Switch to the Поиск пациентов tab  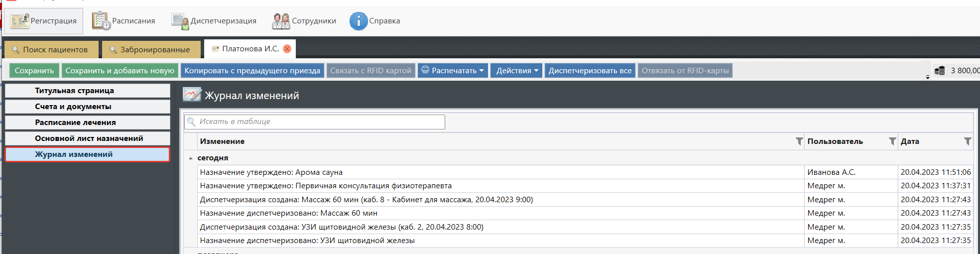pyautogui.click(x=50, y=50)
